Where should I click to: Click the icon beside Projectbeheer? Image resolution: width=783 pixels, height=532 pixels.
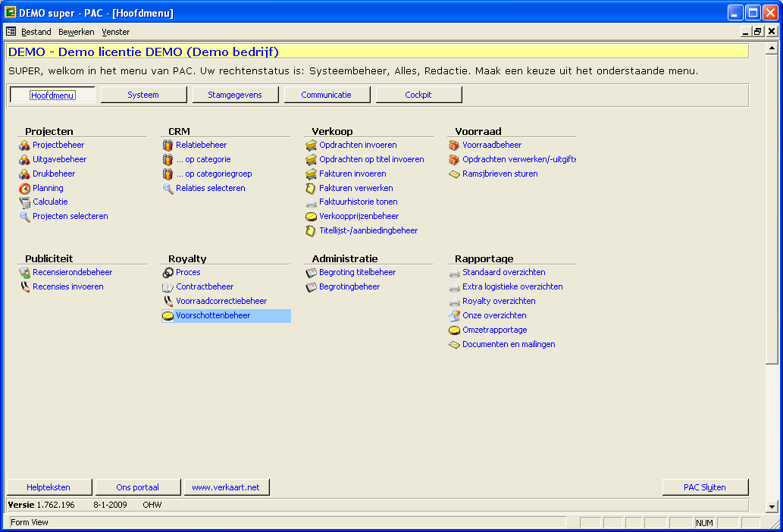tap(24, 146)
